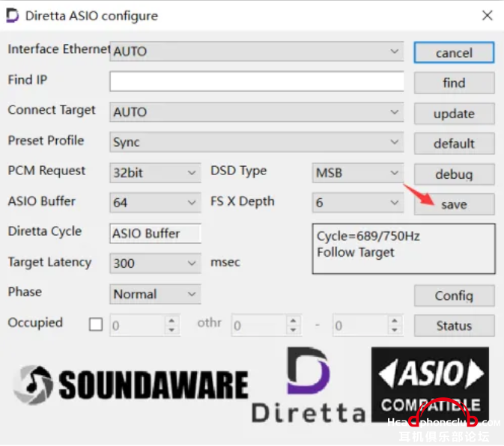Viewport: 504px width, 446px height.
Task: Restore settings with the default button
Action: [x=454, y=144]
